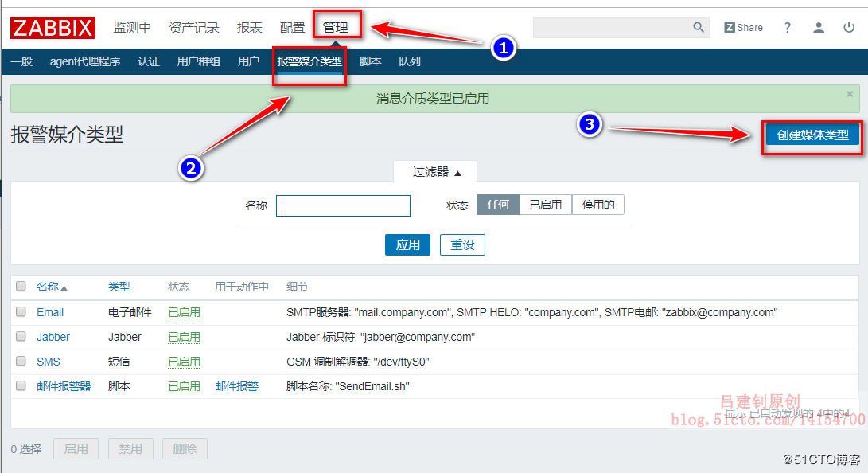The image size is (868, 473).
Task: Toggle Jabber row 已启用 status
Action: tap(184, 337)
